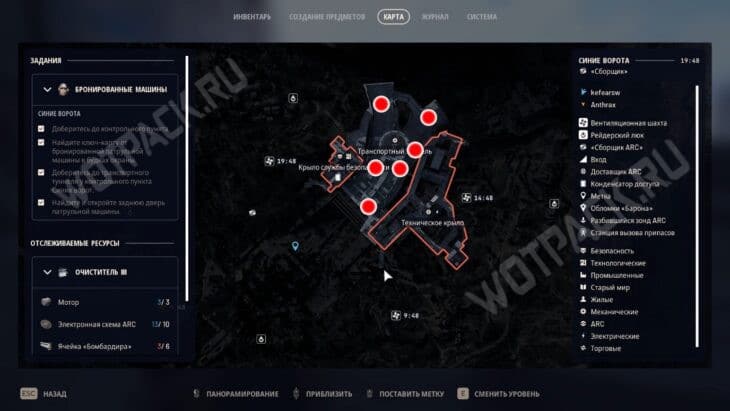Select 'Электронная схема ARC' resource text

pyautogui.click(x=97, y=324)
